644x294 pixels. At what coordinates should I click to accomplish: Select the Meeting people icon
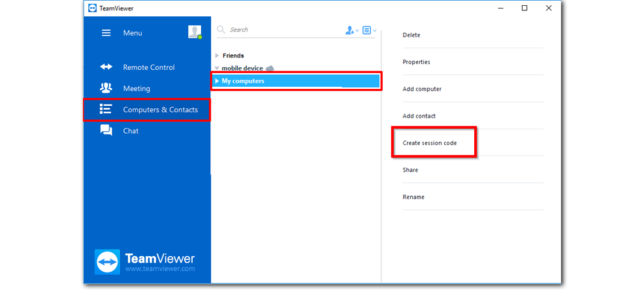coord(106,88)
